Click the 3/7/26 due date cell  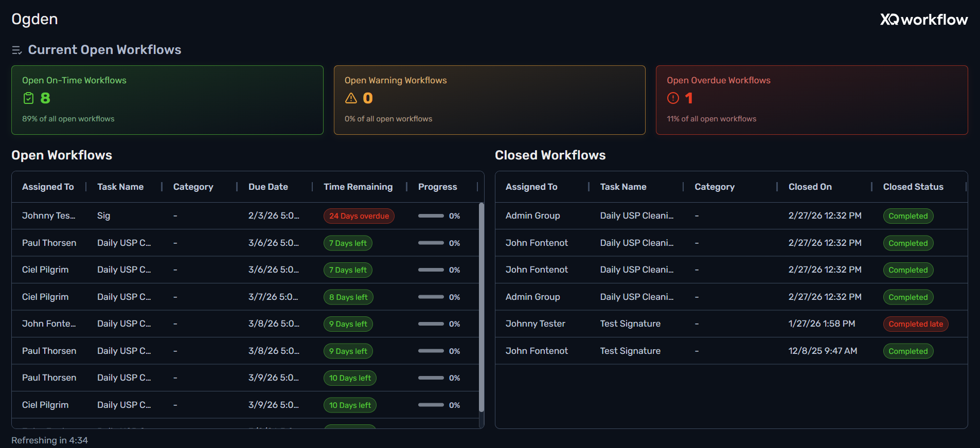pyautogui.click(x=274, y=297)
